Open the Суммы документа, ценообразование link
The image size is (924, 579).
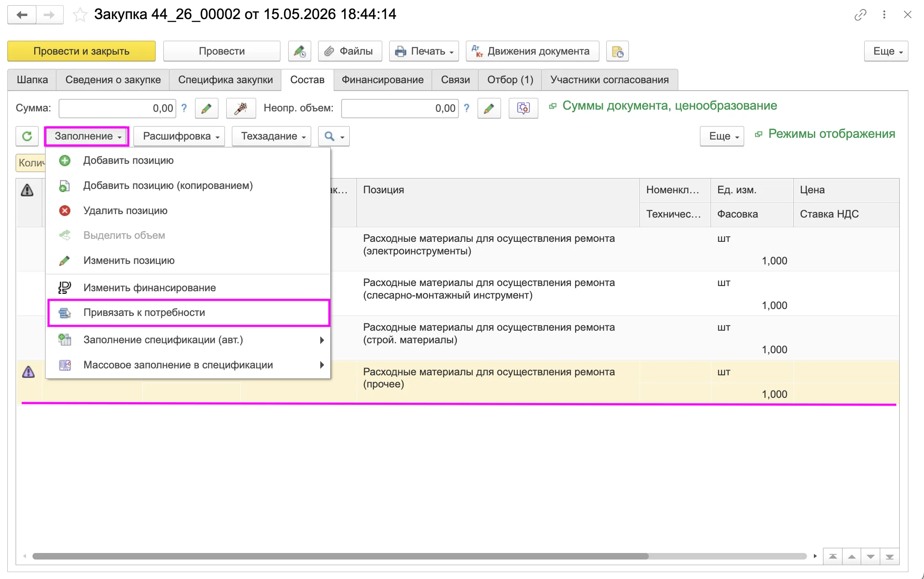tap(669, 106)
